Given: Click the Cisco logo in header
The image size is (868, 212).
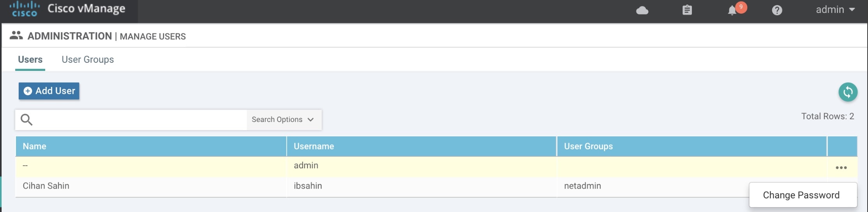Looking at the screenshot, I should point(25,9).
